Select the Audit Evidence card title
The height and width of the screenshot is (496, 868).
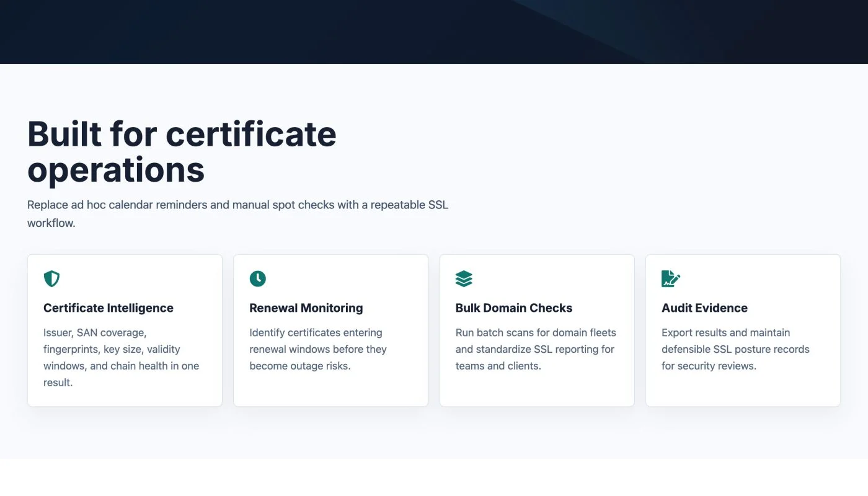[704, 308]
